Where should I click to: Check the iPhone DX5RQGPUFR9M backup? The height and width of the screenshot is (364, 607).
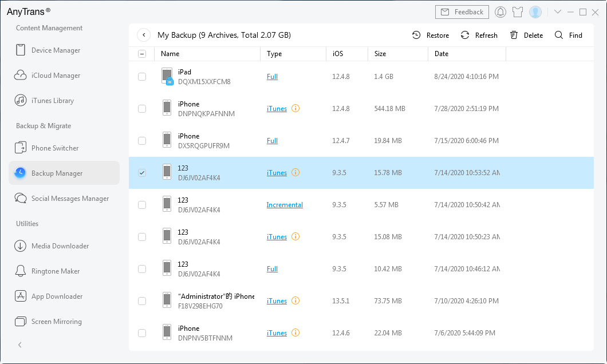[x=142, y=141]
